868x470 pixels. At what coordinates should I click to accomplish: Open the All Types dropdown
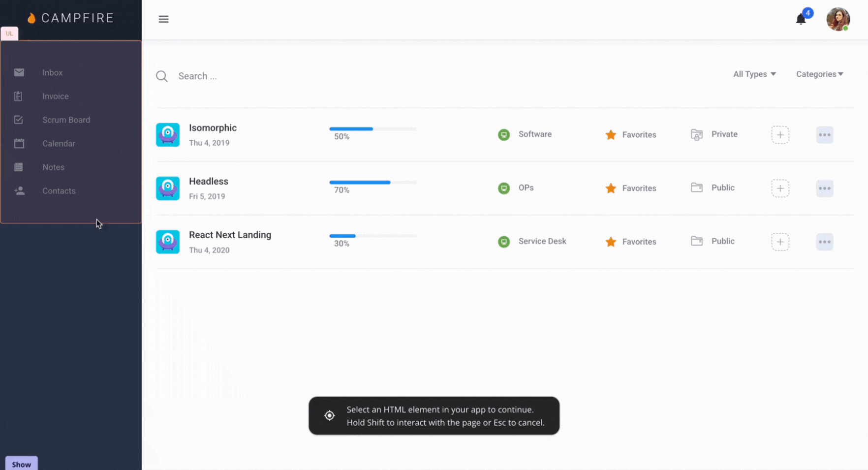[x=754, y=74]
